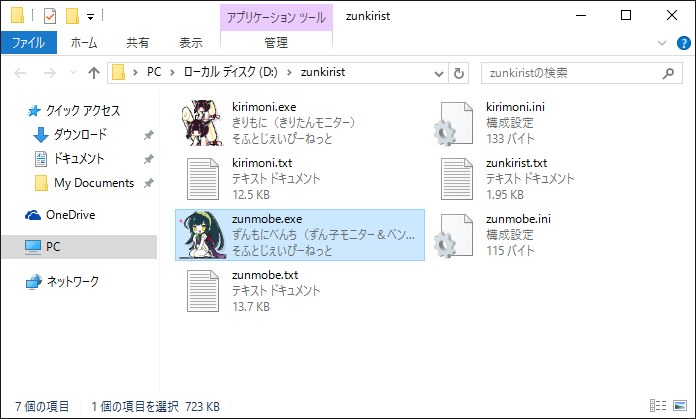Click the アプリケーション ツール contextual tab header
Viewport: 696px width, 419px height.
276,18
